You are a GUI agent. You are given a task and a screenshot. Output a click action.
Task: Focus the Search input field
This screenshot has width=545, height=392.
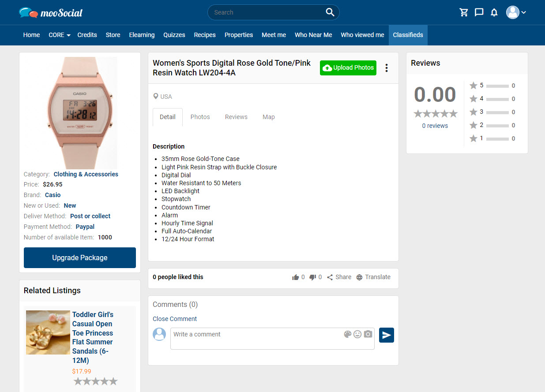pyautogui.click(x=268, y=12)
